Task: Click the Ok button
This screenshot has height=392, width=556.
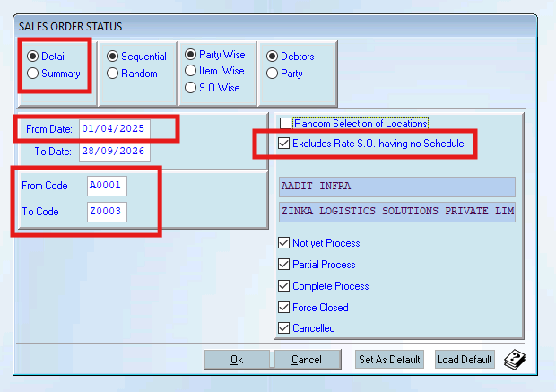Action: click(237, 360)
